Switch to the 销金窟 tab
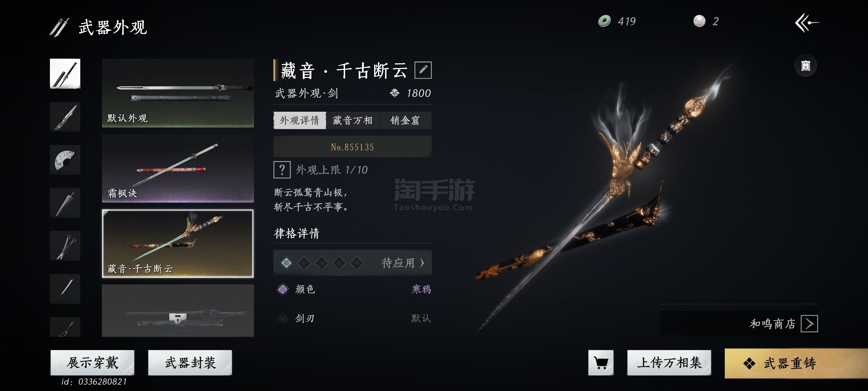 [x=405, y=120]
